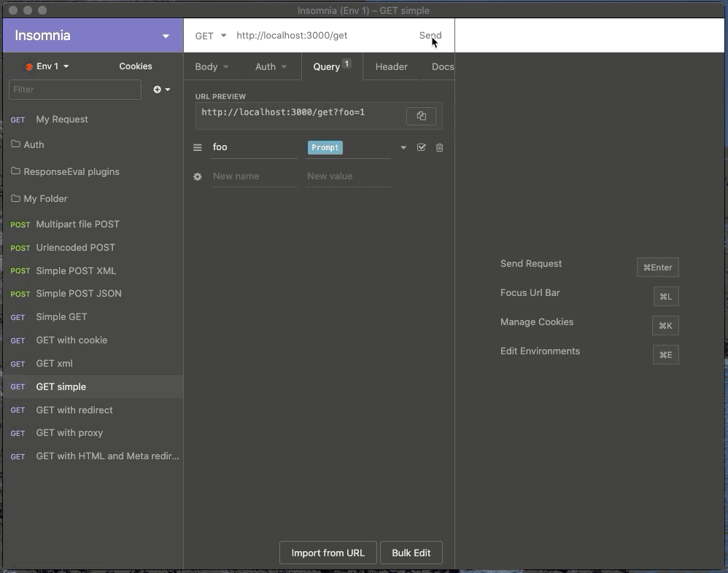
Task: Open GET with proxy request
Action: (x=93, y=433)
